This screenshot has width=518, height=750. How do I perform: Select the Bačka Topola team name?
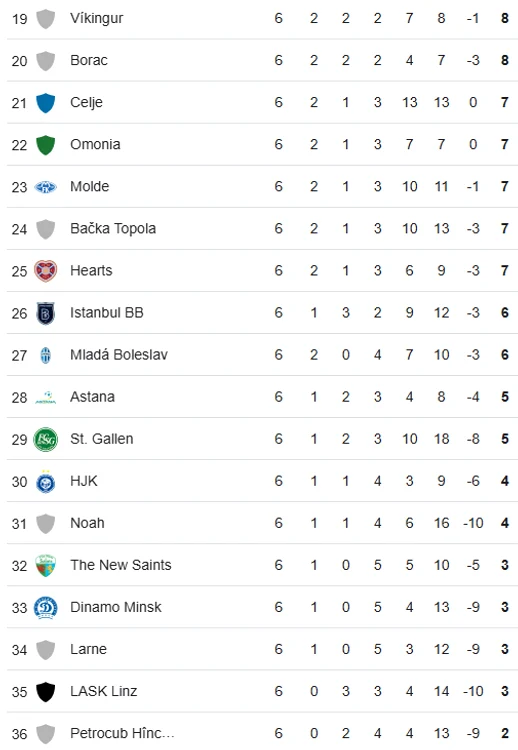[113, 229]
